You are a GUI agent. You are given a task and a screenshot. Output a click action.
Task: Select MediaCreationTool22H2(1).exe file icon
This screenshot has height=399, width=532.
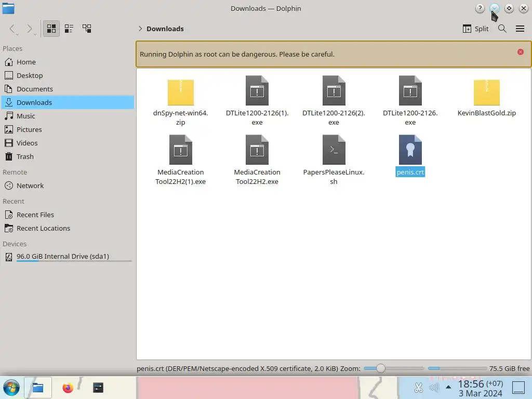coord(180,150)
